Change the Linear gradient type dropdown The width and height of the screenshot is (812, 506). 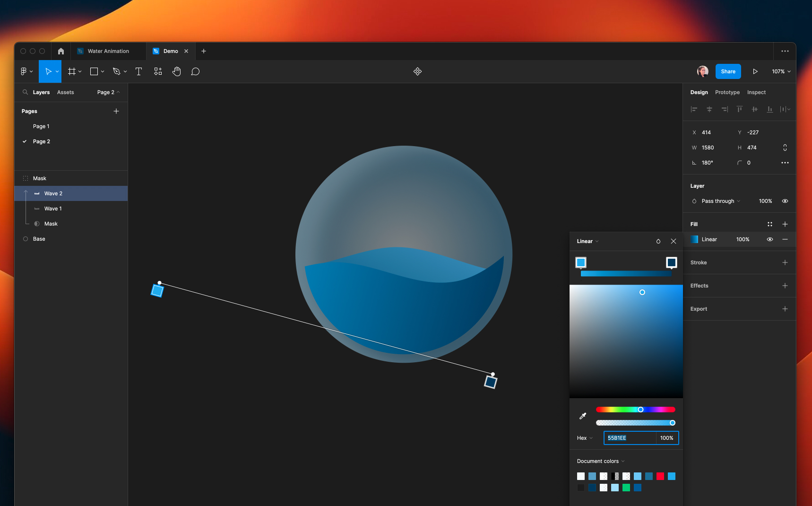[x=587, y=241]
